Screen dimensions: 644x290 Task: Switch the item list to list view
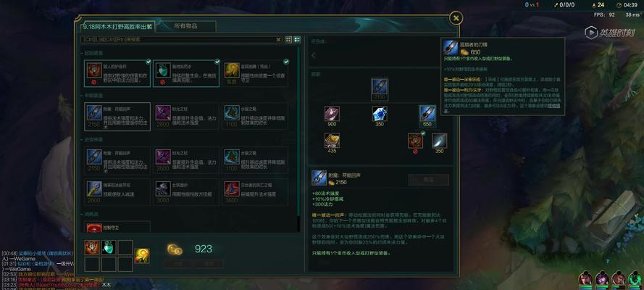(297, 39)
